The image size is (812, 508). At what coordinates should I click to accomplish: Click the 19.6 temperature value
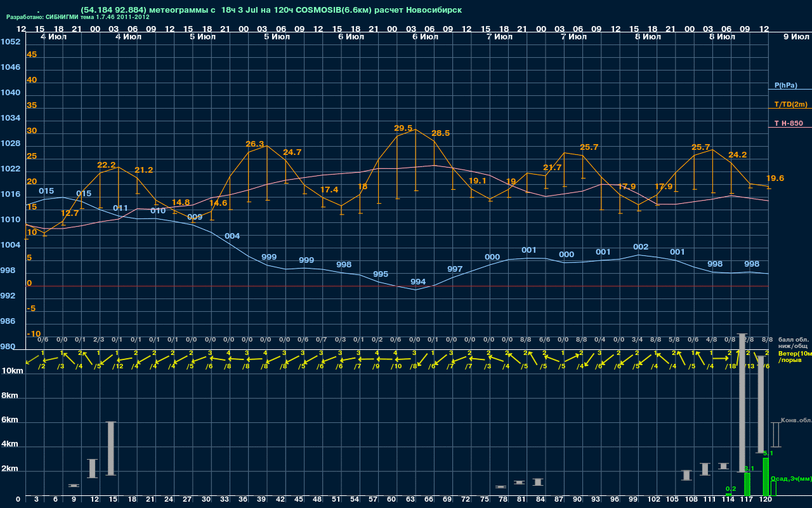point(775,178)
